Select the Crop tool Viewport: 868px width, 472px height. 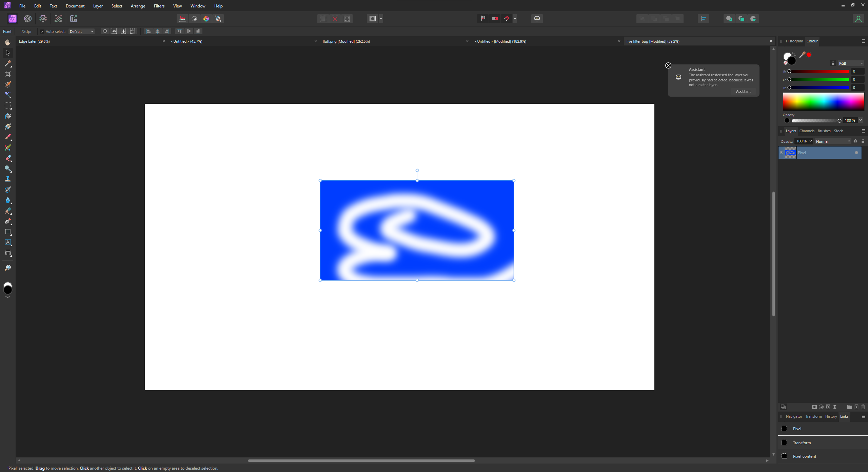[x=8, y=74]
